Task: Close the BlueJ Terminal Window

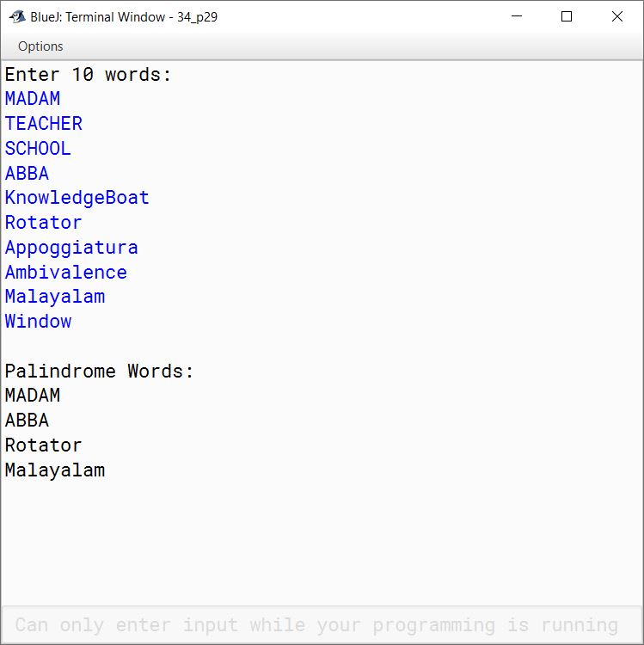Action: [x=616, y=16]
